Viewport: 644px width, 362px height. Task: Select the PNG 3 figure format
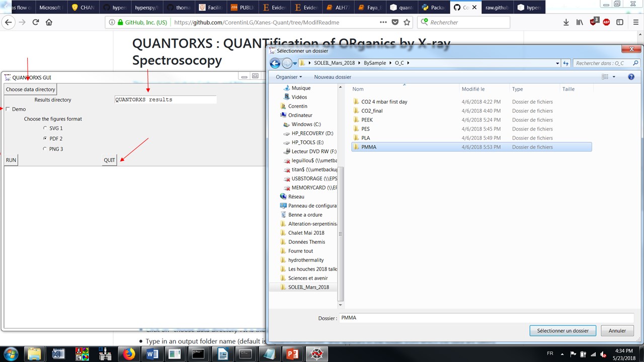click(45, 149)
